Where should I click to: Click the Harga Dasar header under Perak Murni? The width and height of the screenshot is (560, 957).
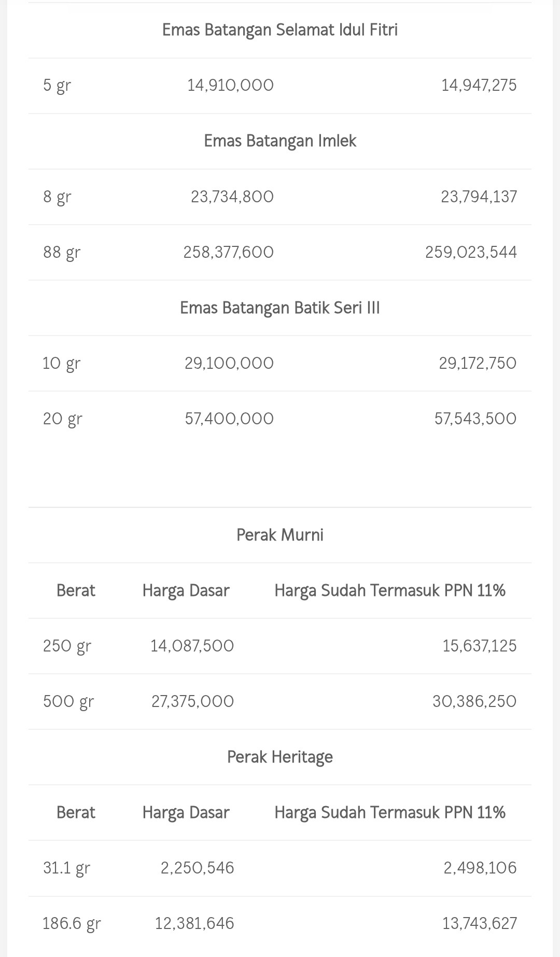tap(186, 591)
